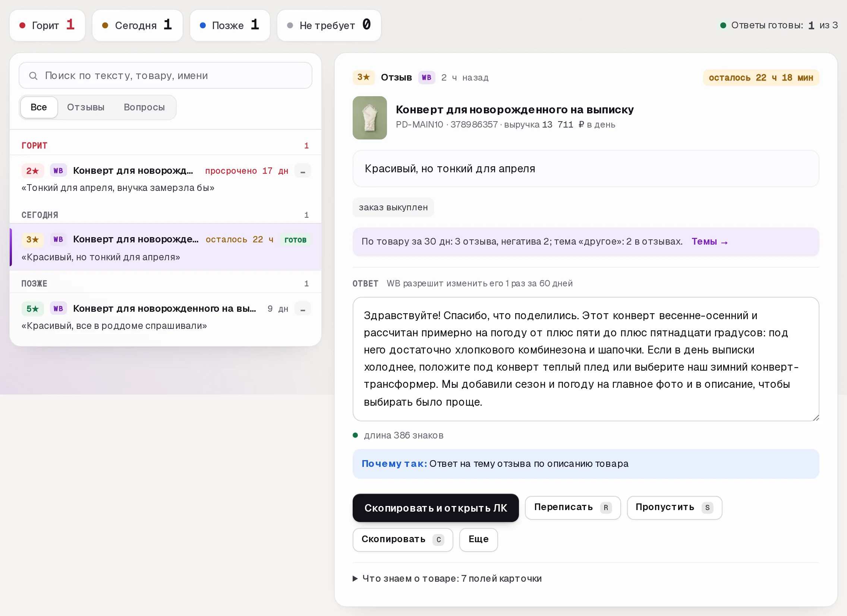Click Скопировать и открыть ЛК button

click(x=435, y=507)
